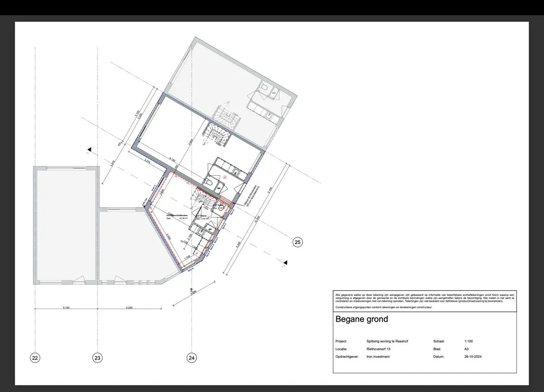Image resolution: width=544 pixels, height=392 pixels.
Task: Click grid bubble 23
Action: pos(96,358)
